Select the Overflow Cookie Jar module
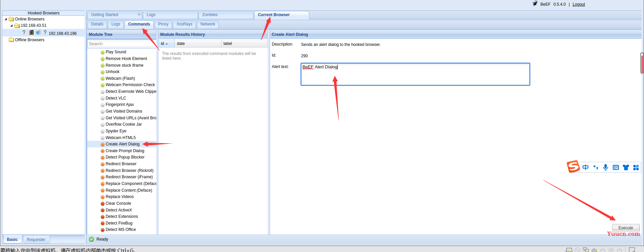Screen dimensions: 644x252 (124, 124)
